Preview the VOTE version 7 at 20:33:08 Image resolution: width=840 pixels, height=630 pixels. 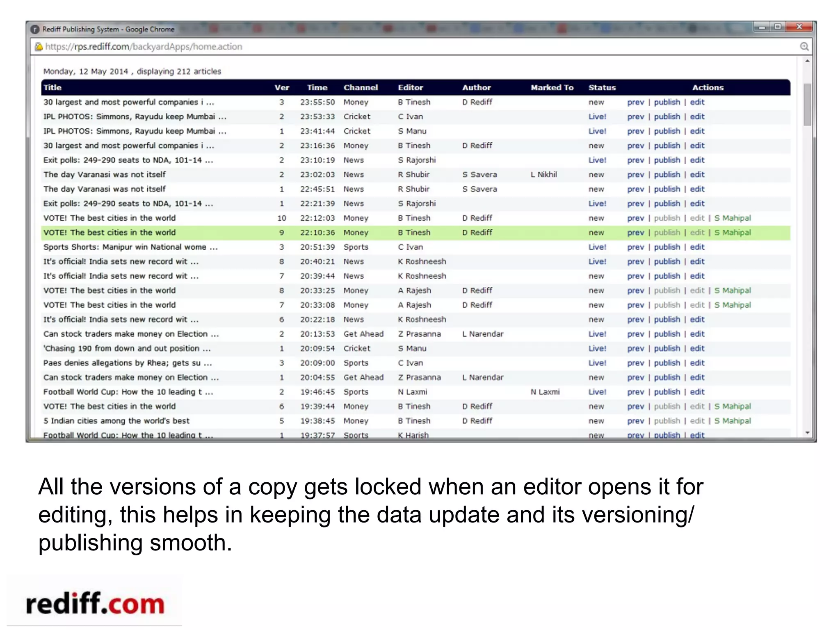coord(635,305)
